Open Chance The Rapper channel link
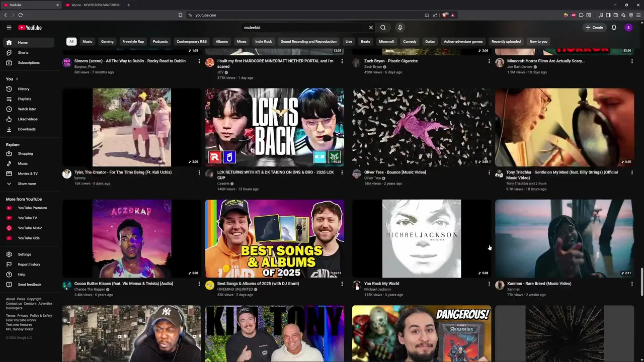 point(90,290)
